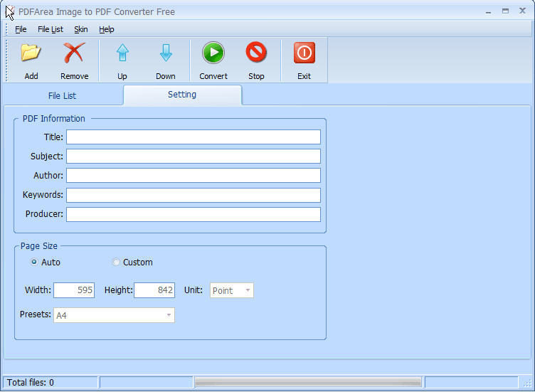The height and width of the screenshot is (392, 535).
Task: Open the Skin menu
Action: (81, 29)
